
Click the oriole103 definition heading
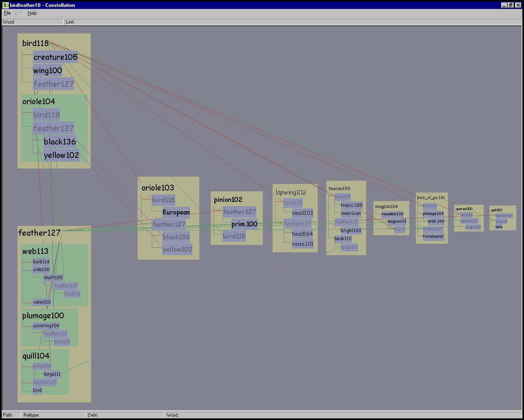[x=157, y=188]
